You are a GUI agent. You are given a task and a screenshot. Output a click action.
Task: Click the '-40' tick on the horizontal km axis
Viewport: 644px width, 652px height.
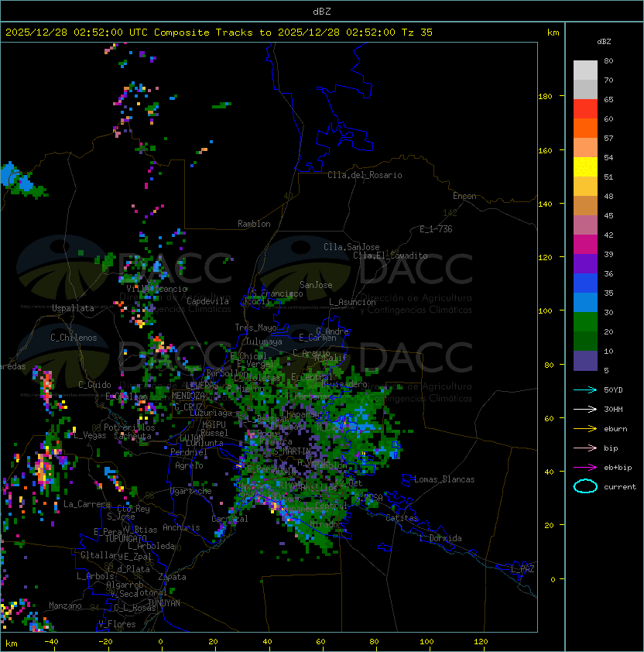[x=51, y=642]
